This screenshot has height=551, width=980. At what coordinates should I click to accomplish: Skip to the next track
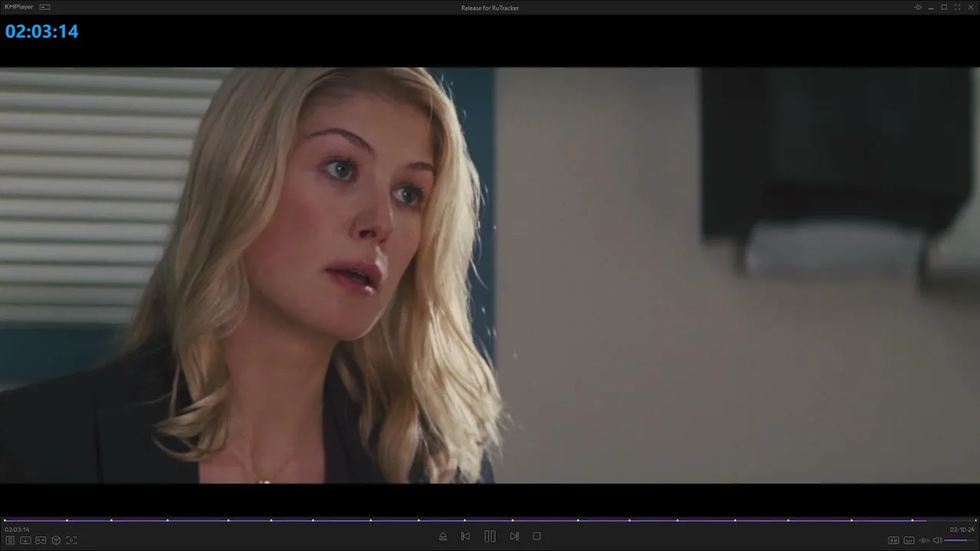(514, 536)
